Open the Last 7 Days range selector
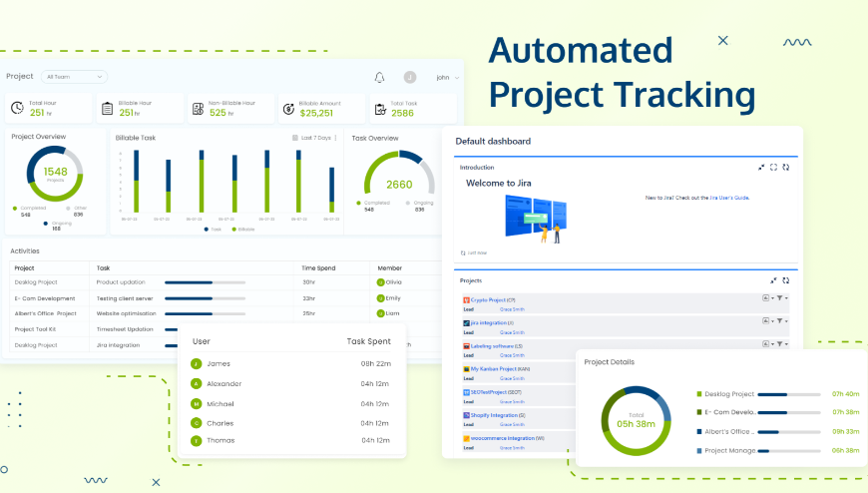Screen dimensions: 868x493 click(x=315, y=138)
